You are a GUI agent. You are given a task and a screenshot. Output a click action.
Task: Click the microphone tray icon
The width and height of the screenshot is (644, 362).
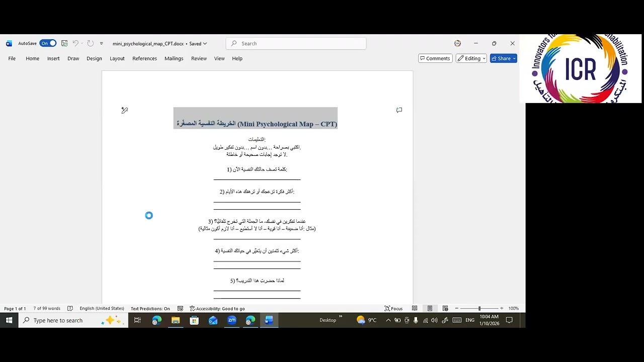[x=416, y=320]
